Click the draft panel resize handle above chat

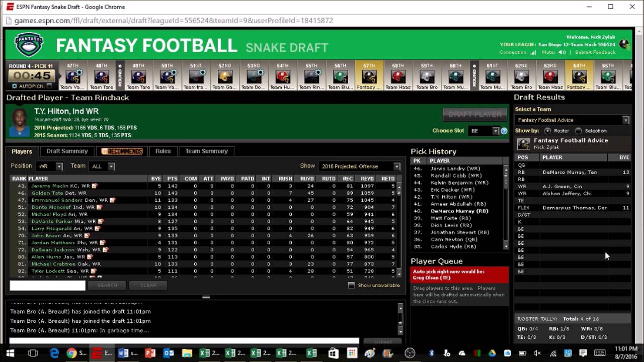(206, 297)
